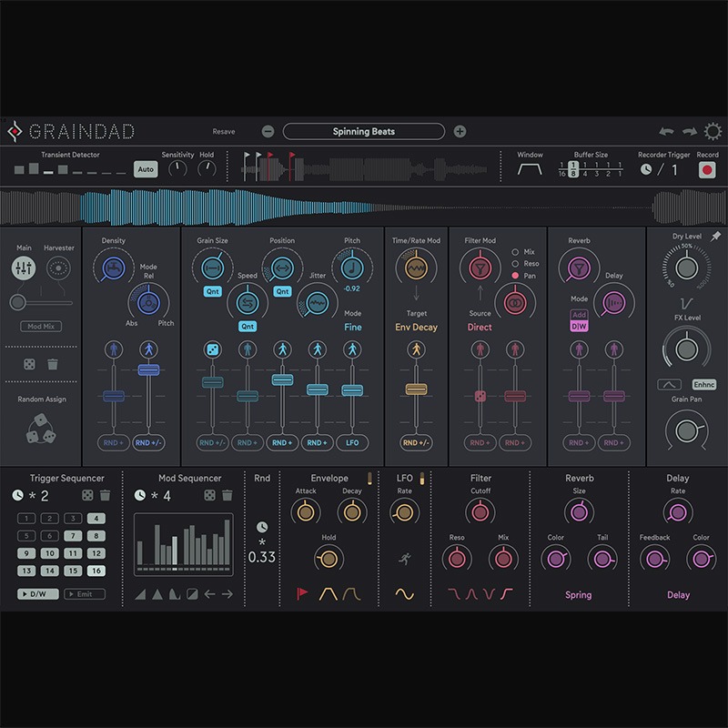Select D|W reverb mode

[x=579, y=327]
